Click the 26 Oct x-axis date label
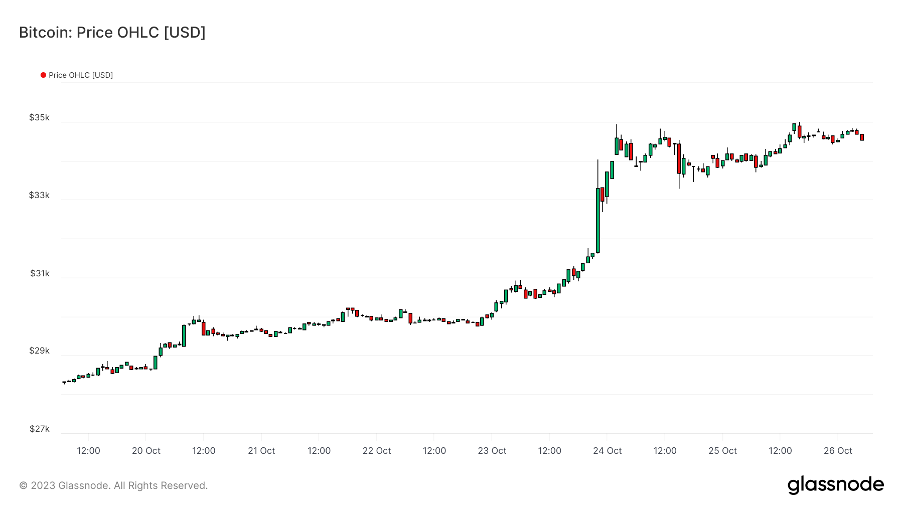 tap(838, 451)
